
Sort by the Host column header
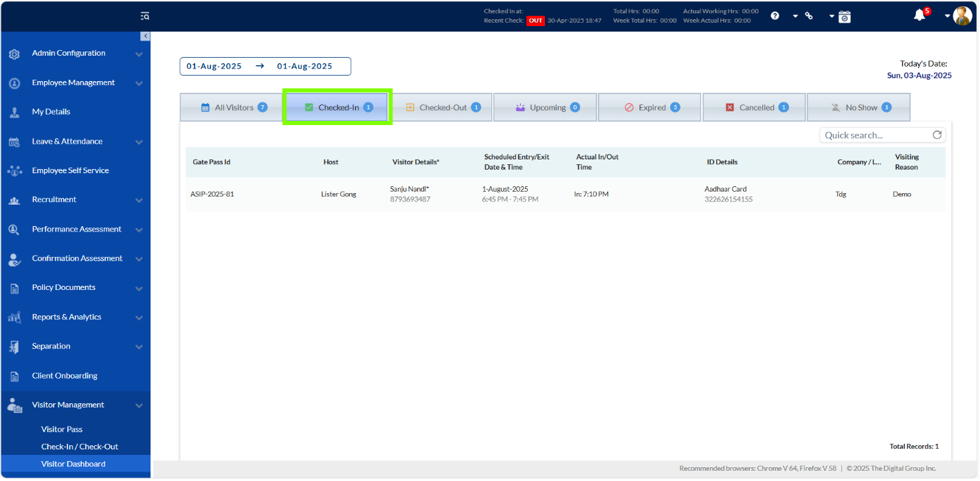coord(331,162)
